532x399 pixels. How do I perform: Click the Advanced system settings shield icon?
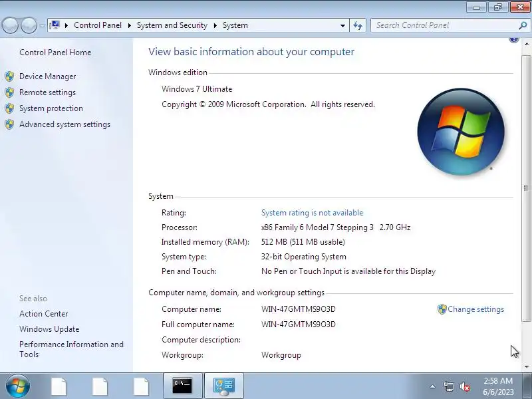[9, 124]
